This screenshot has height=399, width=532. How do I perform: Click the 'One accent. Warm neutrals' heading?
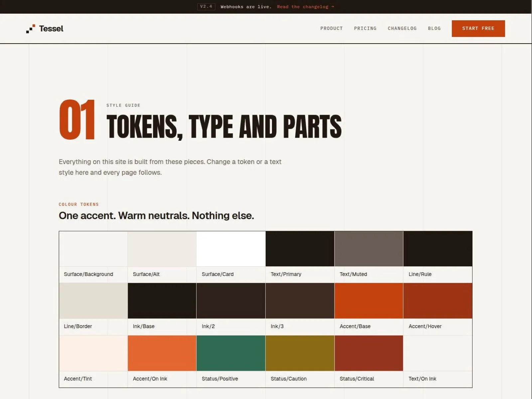tap(156, 216)
